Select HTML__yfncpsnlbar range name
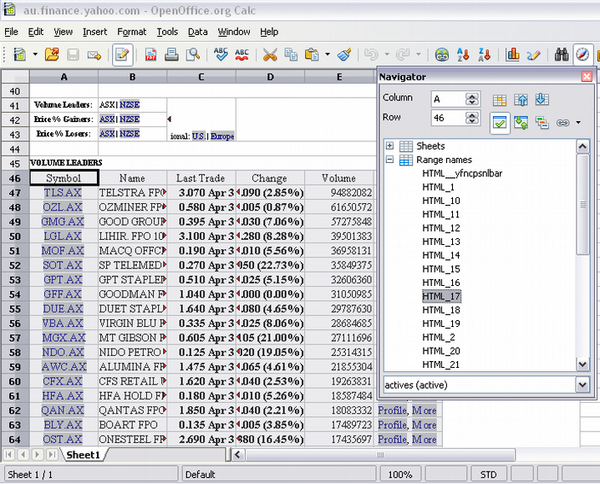 462,174
